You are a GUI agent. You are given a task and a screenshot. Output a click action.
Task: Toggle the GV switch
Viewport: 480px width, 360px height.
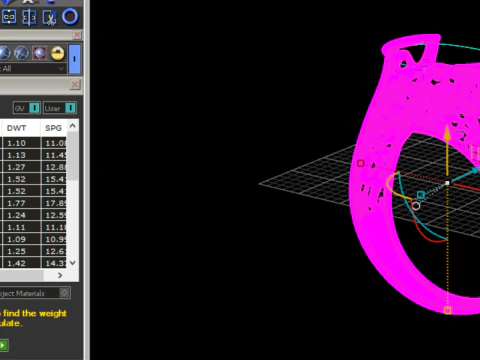tap(27, 108)
